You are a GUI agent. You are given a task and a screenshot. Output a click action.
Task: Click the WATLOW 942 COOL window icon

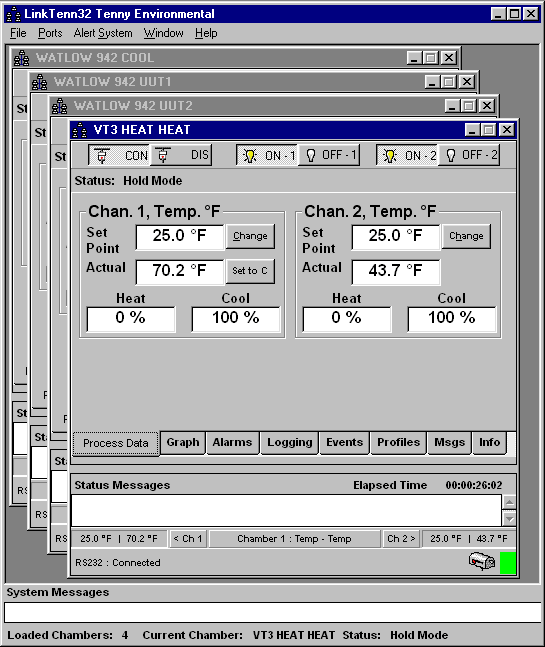[x=21, y=58]
